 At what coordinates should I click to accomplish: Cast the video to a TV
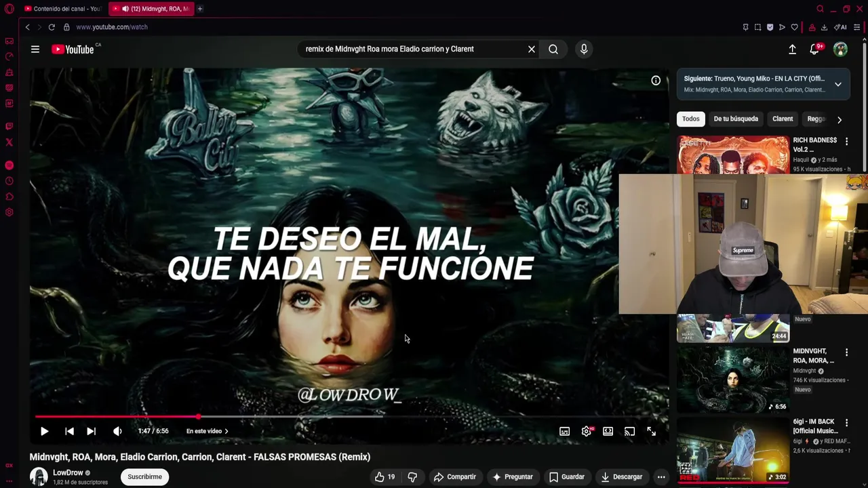click(630, 431)
